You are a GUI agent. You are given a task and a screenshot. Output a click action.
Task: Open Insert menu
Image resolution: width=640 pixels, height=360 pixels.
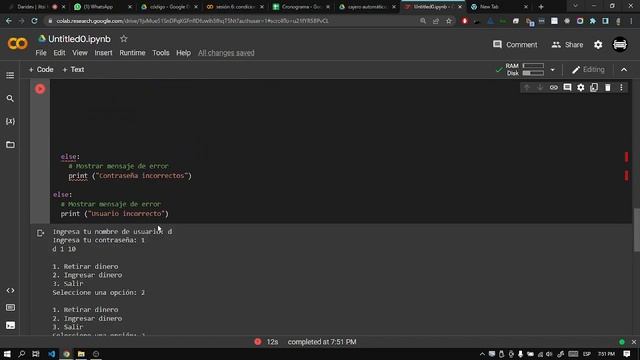coord(103,53)
